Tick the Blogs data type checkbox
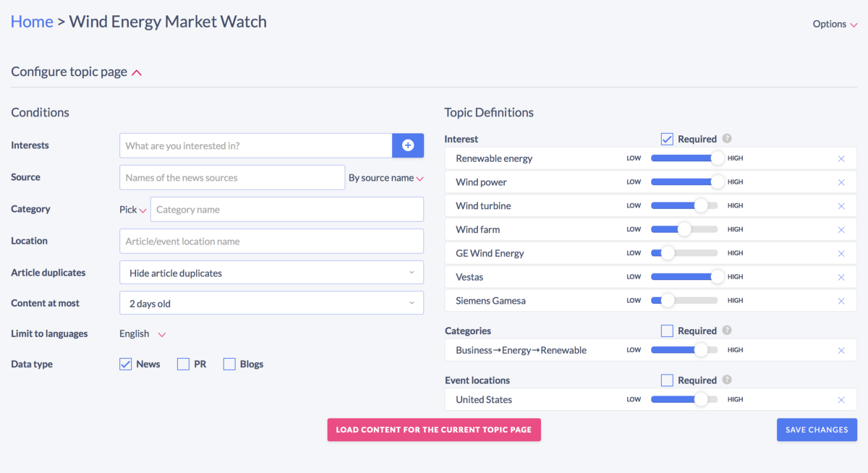The height and width of the screenshot is (473, 868). click(x=229, y=364)
